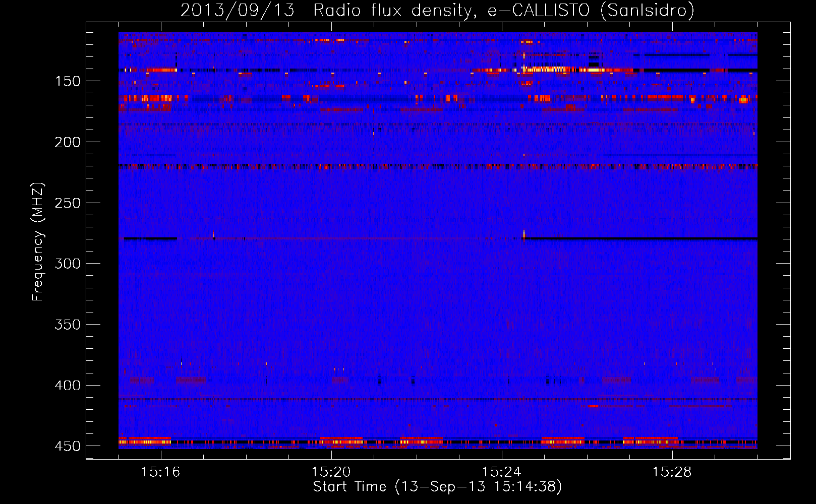Click the 15:20 time tick label
This screenshot has height=504, width=816.
click(x=331, y=472)
